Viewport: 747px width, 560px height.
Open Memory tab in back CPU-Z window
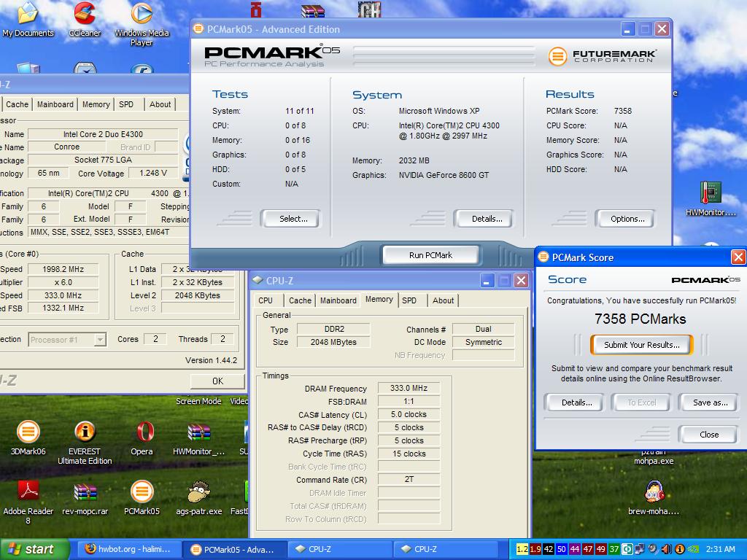[x=96, y=104]
